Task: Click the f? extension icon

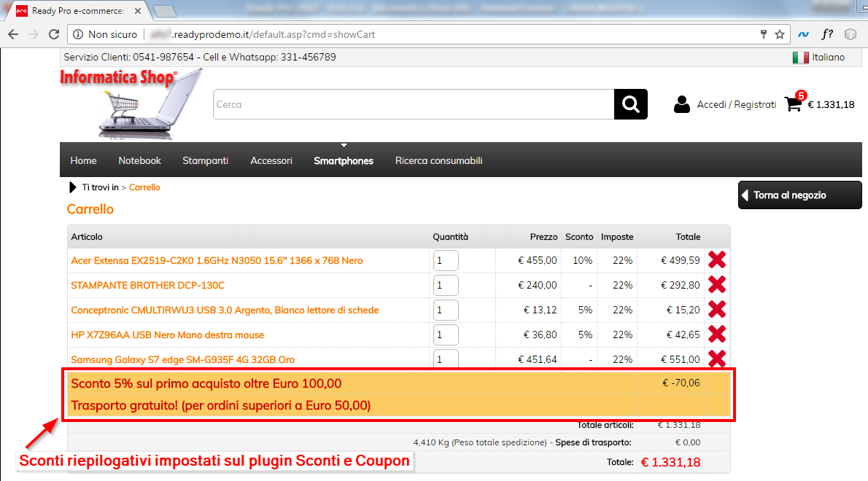Action: tap(827, 34)
